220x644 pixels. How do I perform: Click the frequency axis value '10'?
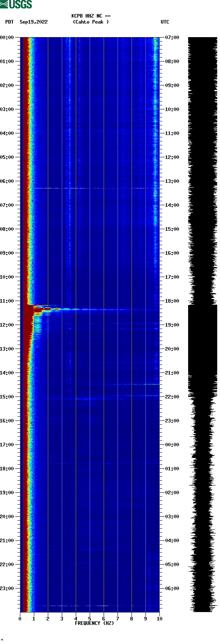click(159, 619)
